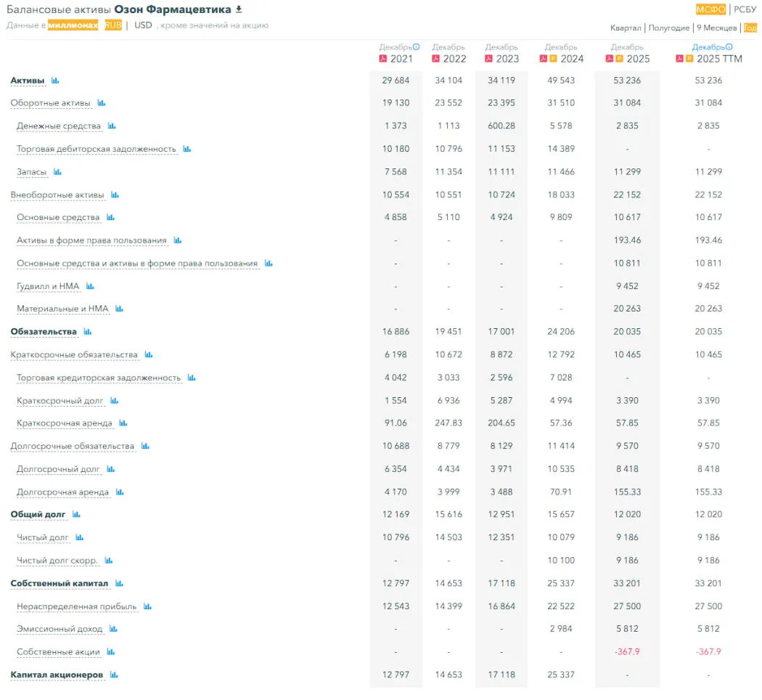The height and width of the screenshot is (700, 762).
Task: Open the PDF report icon for 2021
Action: pyautogui.click(x=383, y=59)
